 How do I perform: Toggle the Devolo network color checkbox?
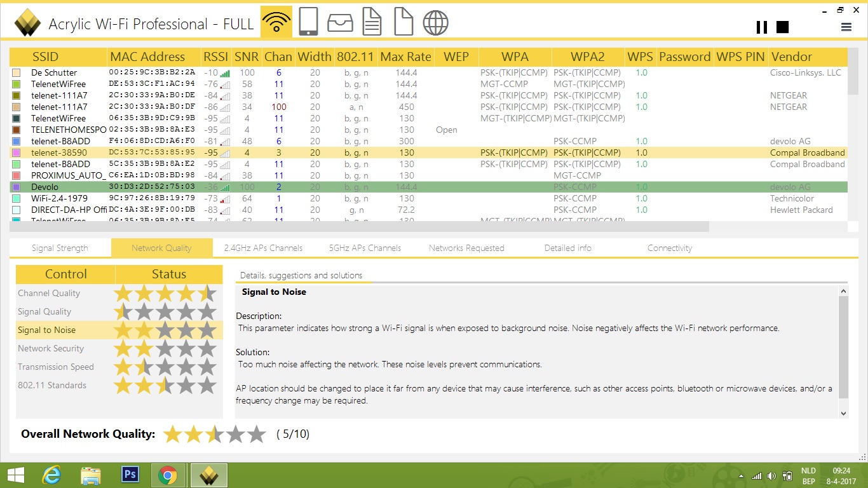(17, 187)
